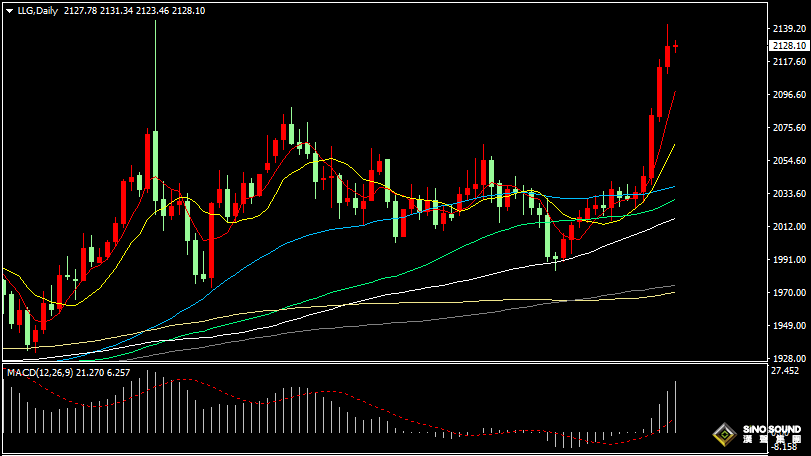Click the 2139.20 price axis label
Viewport: 811px width, 456px height.
point(789,29)
